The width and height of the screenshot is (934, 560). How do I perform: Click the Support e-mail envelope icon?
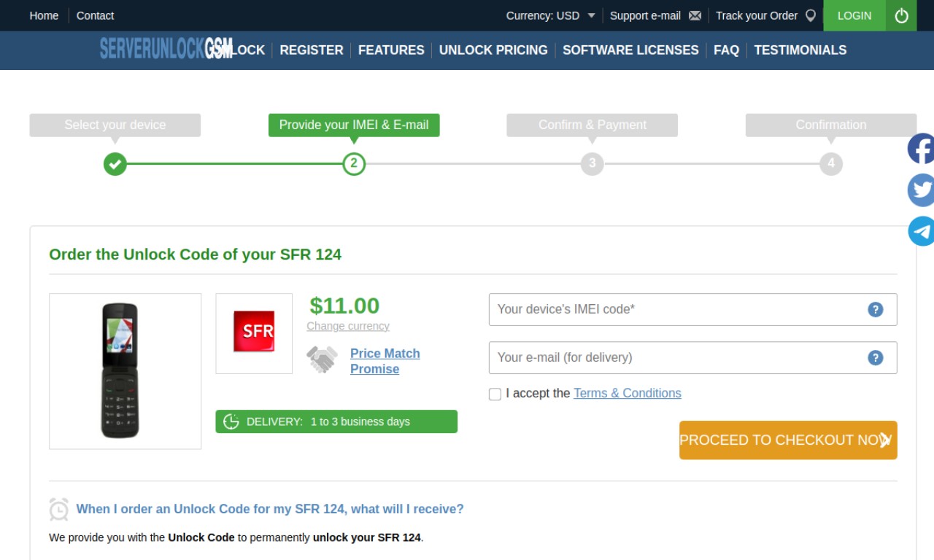point(695,15)
